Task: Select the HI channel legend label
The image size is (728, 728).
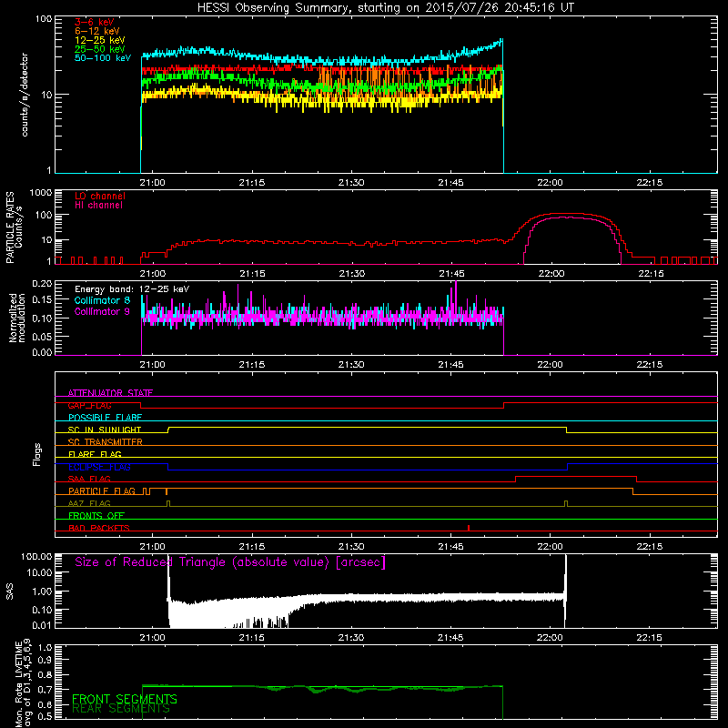Action: (98, 205)
